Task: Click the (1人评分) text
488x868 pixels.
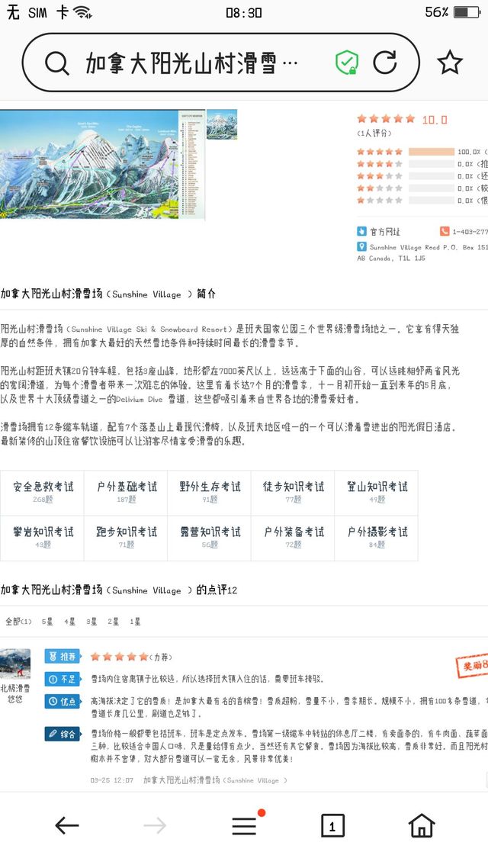Action: tap(374, 133)
